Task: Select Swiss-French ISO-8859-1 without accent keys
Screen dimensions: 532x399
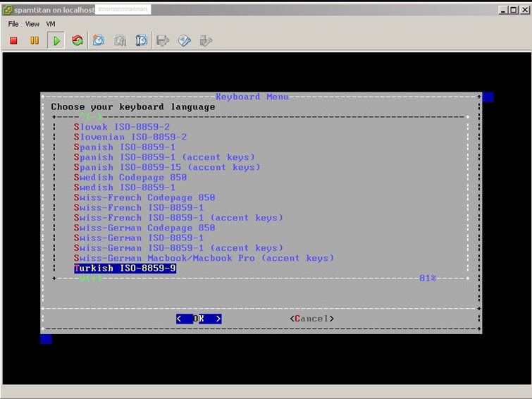Action: (139, 208)
